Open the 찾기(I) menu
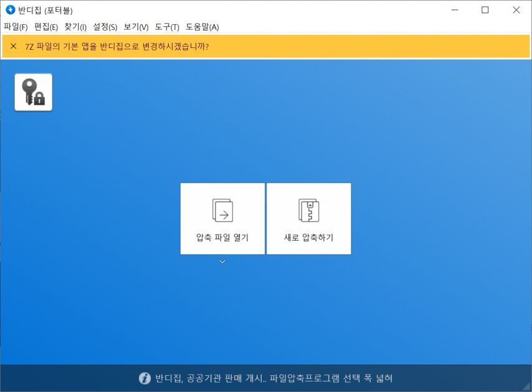532x392 pixels. click(75, 27)
